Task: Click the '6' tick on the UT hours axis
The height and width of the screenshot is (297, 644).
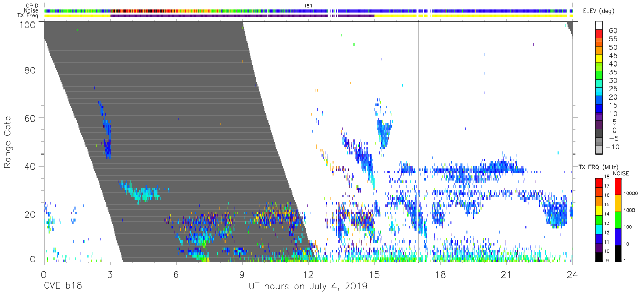Action: [176, 274]
